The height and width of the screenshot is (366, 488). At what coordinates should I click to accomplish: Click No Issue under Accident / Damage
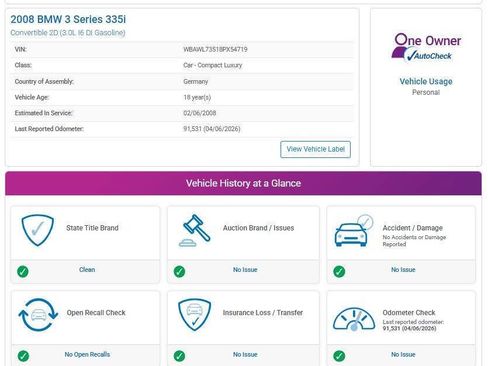pyautogui.click(x=403, y=270)
